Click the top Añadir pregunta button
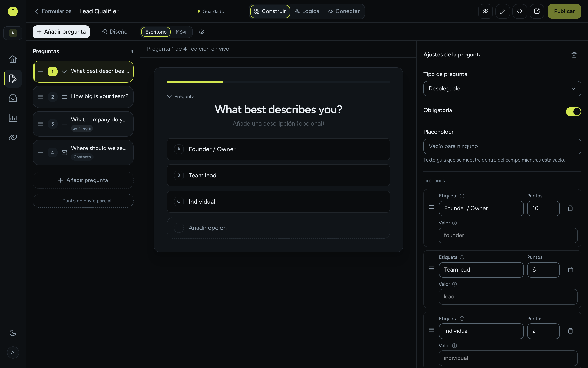 (61, 32)
